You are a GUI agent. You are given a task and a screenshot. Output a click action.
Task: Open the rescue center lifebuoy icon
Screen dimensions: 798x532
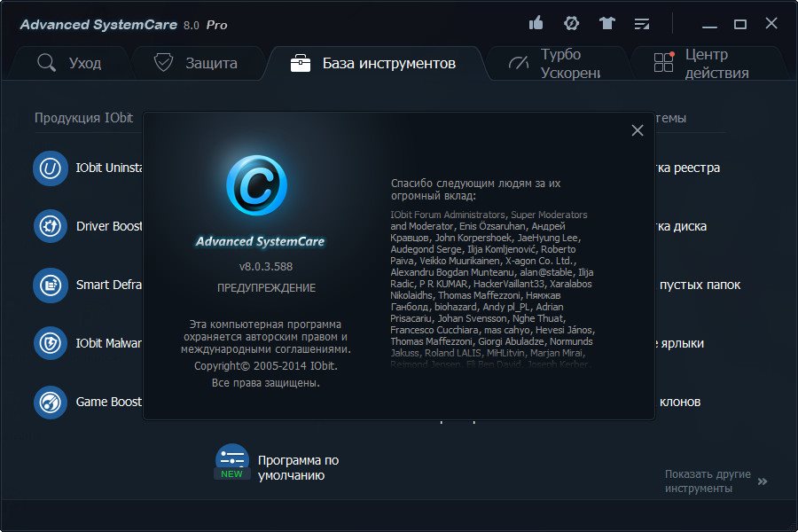(x=572, y=23)
